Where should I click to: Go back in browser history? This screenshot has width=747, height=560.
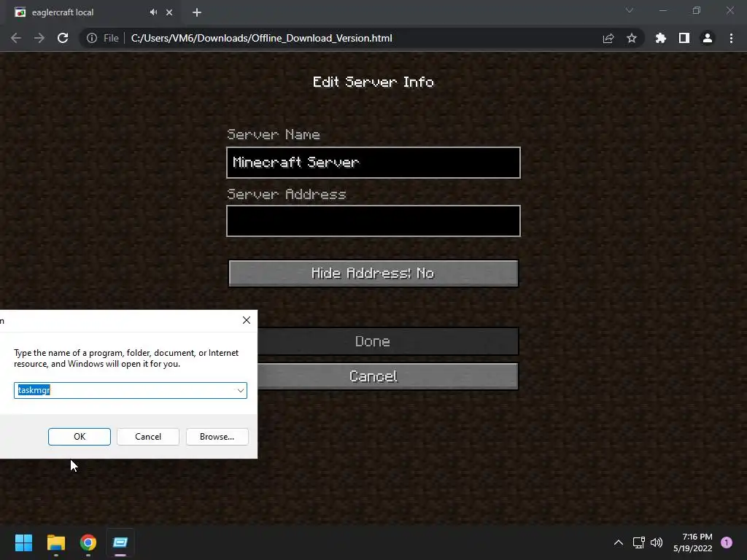(x=16, y=38)
